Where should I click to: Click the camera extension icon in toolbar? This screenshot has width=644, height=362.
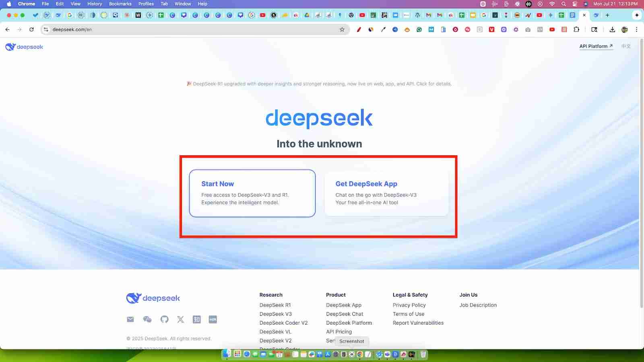click(528, 29)
